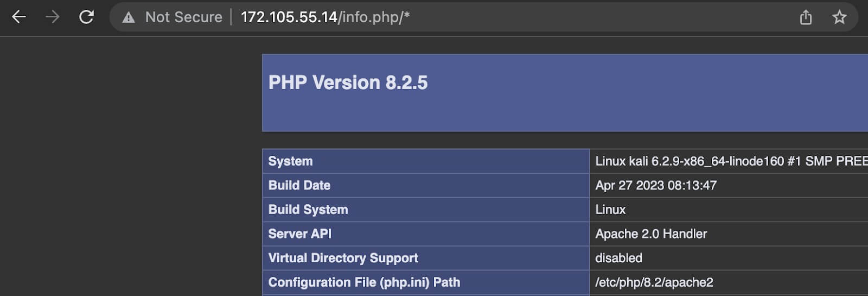The image size is (868, 296).
Task: Select the Linux build system value
Action: click(x=610, y=210)
